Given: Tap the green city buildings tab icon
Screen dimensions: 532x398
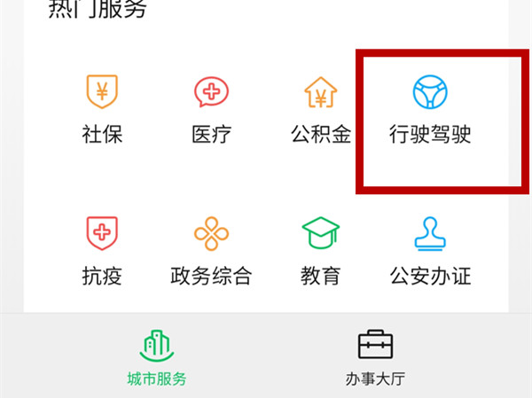Looking at the screenshot, I should (x=157, y=346).
